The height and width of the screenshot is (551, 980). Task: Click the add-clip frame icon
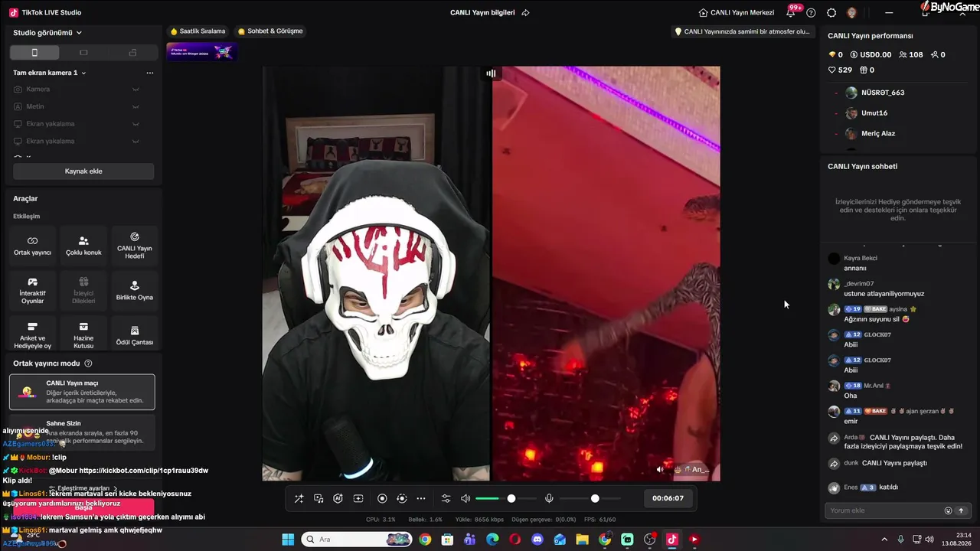[358, 498]
